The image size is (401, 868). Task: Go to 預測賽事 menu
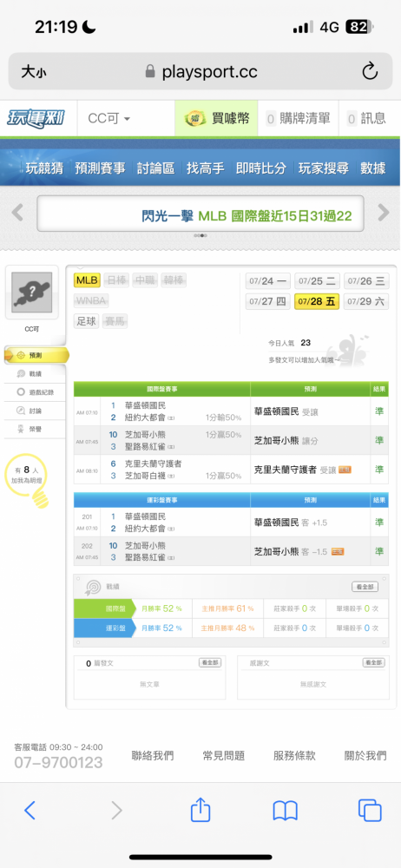pos(100,168)
